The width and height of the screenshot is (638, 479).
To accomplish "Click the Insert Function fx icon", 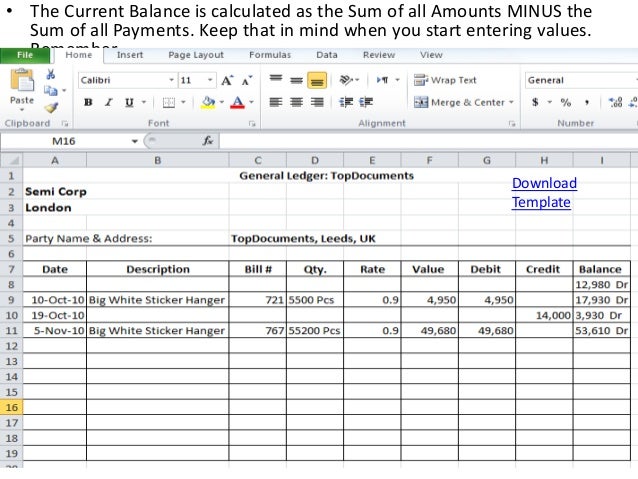I will (x=208, y=141).
